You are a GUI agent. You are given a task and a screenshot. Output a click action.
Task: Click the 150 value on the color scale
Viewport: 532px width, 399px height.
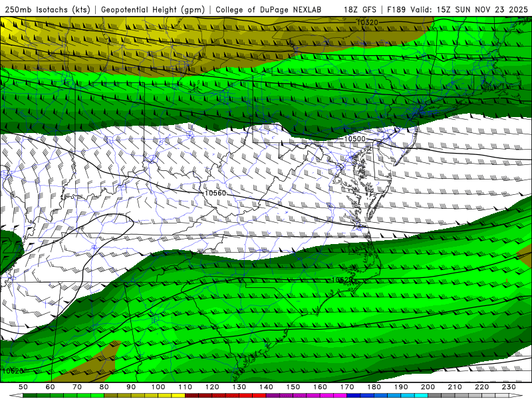(293, 387)
